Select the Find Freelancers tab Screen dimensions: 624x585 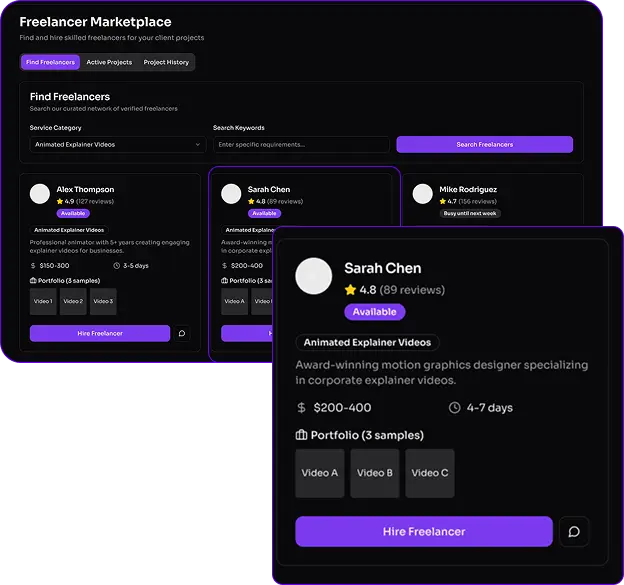[51, 62]
